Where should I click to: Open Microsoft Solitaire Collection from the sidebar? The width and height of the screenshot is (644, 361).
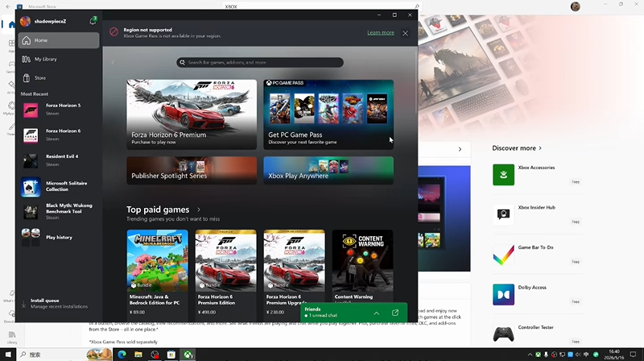pos(59,186)
